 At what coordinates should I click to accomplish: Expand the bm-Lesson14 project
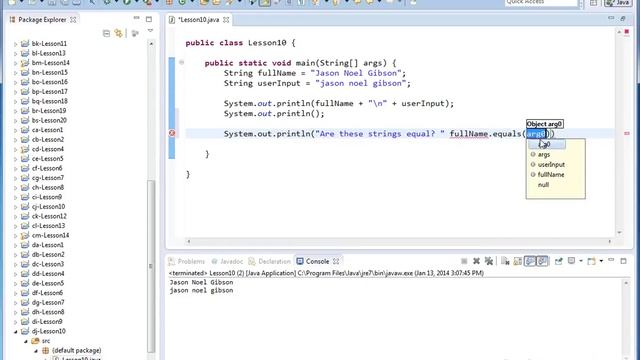tap(16, 63)
